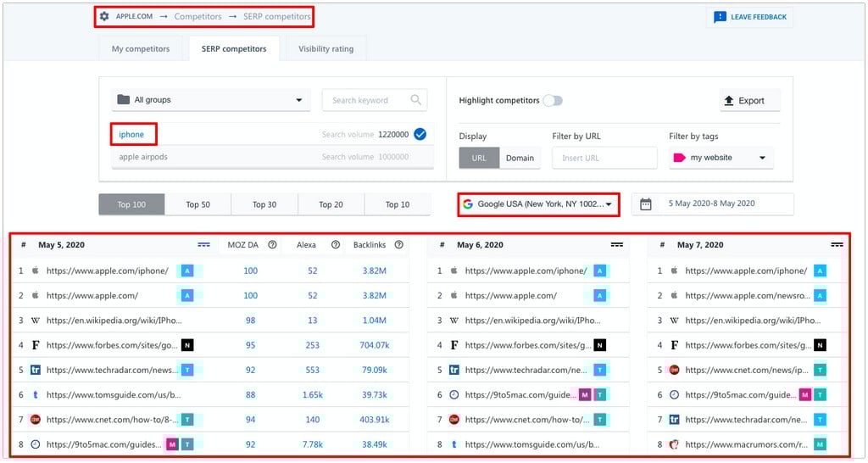
Task: Switch display to Domain
Action: 520,158
